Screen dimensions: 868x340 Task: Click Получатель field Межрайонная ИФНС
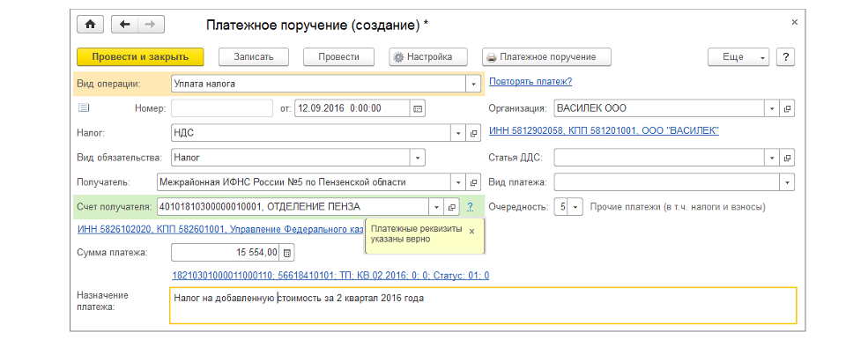[305, 181]
